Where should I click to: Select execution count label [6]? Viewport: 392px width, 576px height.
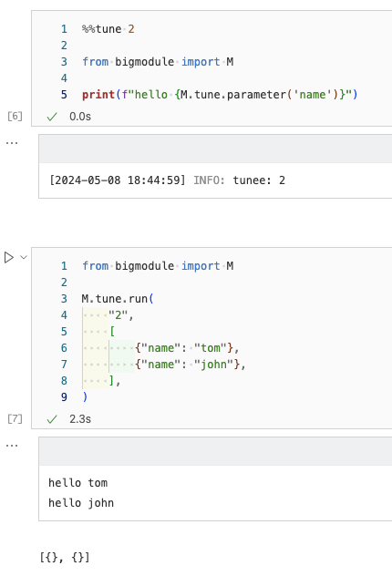point(15,116)
